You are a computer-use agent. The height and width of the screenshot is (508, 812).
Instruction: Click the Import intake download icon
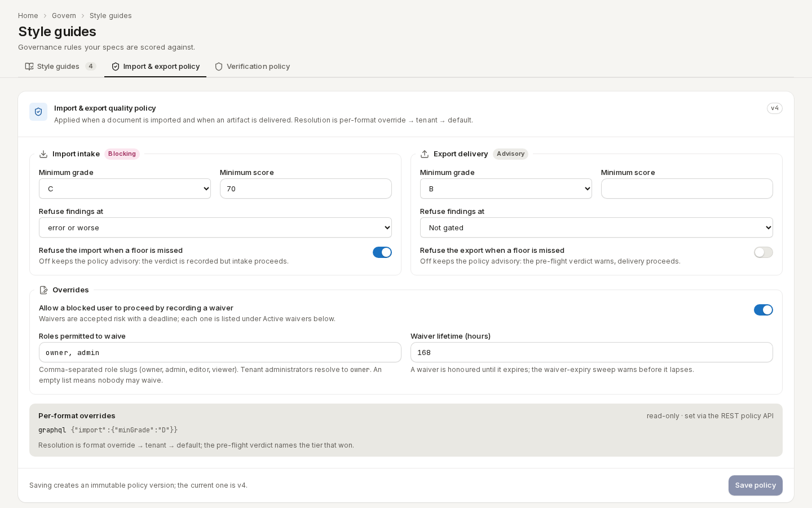point(43,154)
